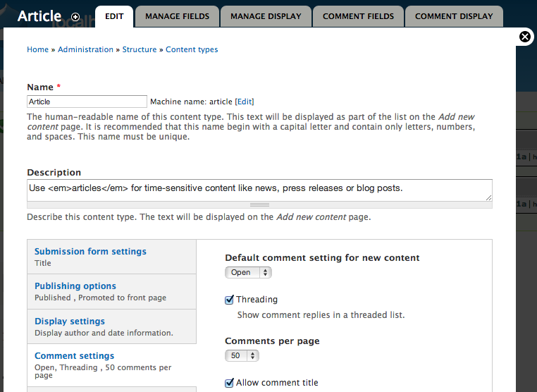537x392 pixels.
Task: Follow the Home breadcrumb link
Action: pos(37,49)
